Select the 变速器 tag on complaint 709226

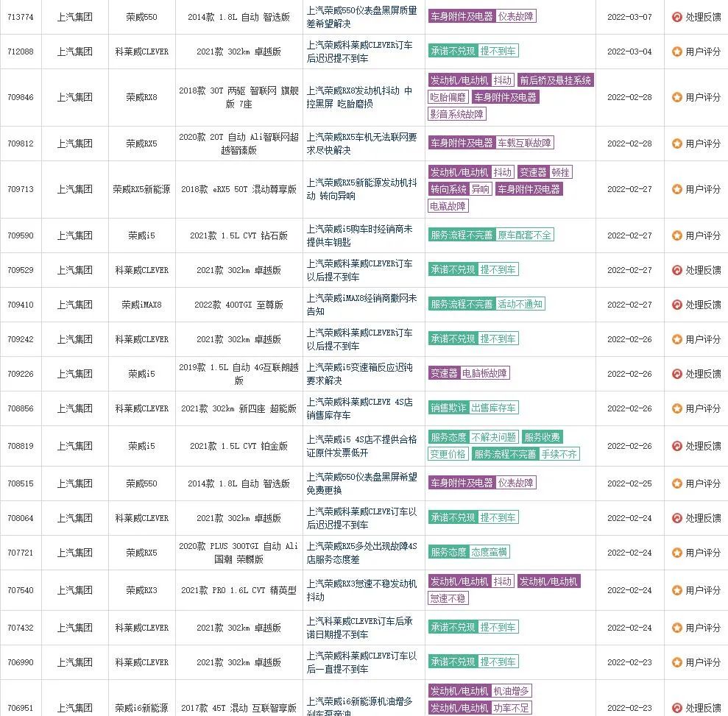[442, 373]
